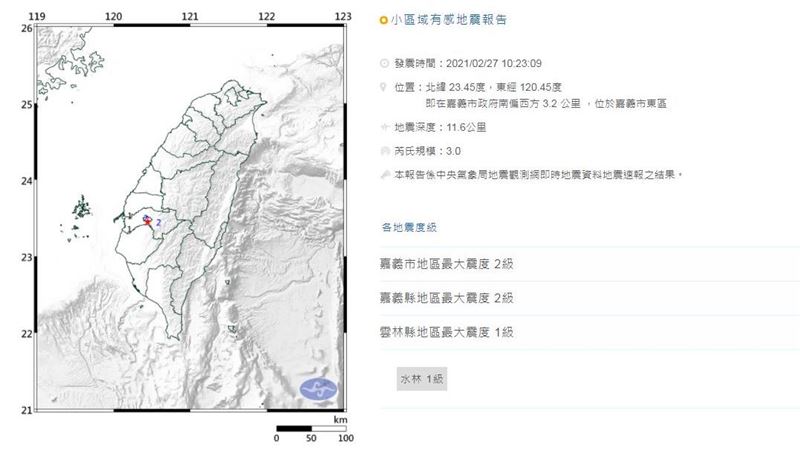Viewport: 800px width, 450px height.
Task: Select the 雲林縣地區最大震度 1級 row
Action: click(589, 332)
